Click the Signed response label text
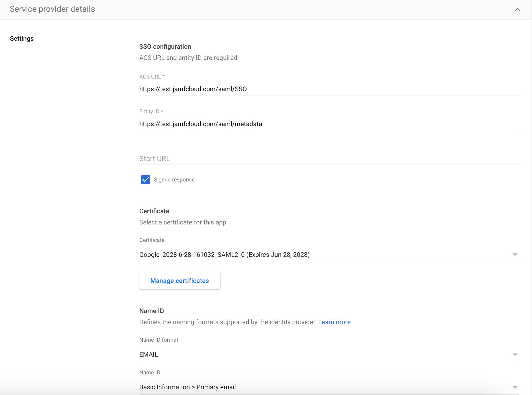This screenshot has height=395, width=532. pyautogui.click(x=174, y=180)
